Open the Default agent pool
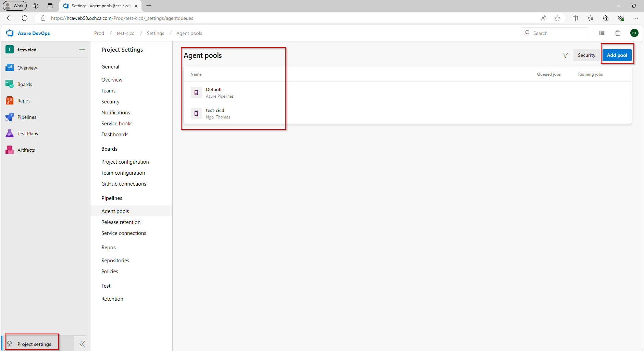Image resolution: width=644 pixels, height=351 pixels. coord(408,92)
